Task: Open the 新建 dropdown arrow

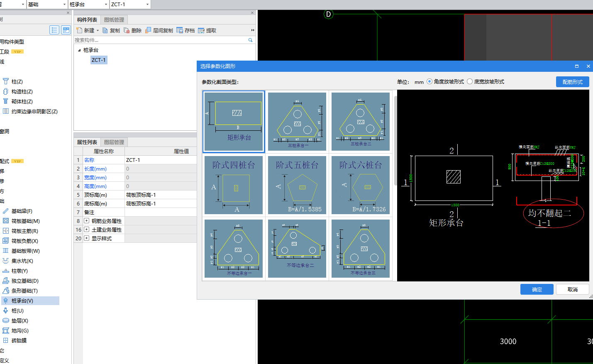Action: pyautogui.click(x=98, y=31)
